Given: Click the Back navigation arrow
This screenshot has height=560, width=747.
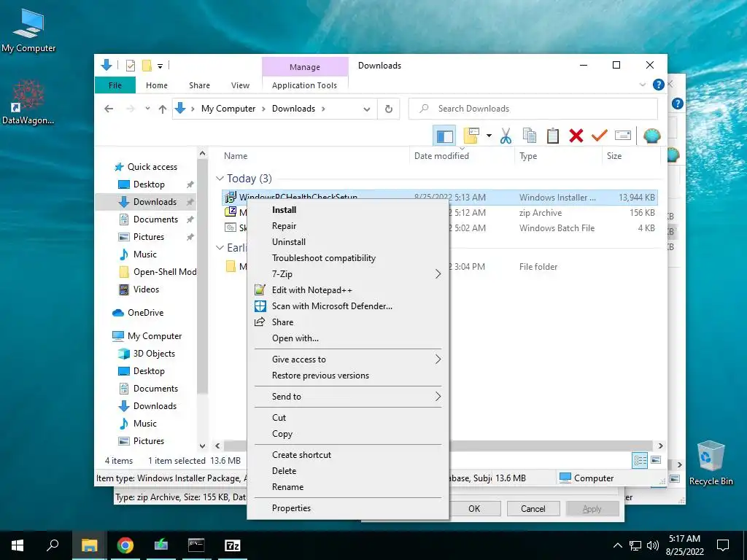Looking at the screenshot, I should [x=109, y=109].
